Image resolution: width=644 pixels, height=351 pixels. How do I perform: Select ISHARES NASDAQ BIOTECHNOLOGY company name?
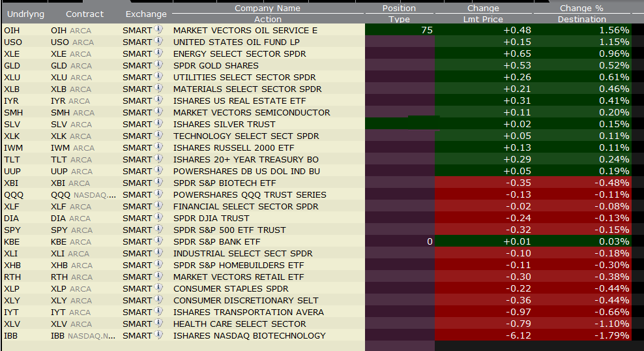(249, 336)
